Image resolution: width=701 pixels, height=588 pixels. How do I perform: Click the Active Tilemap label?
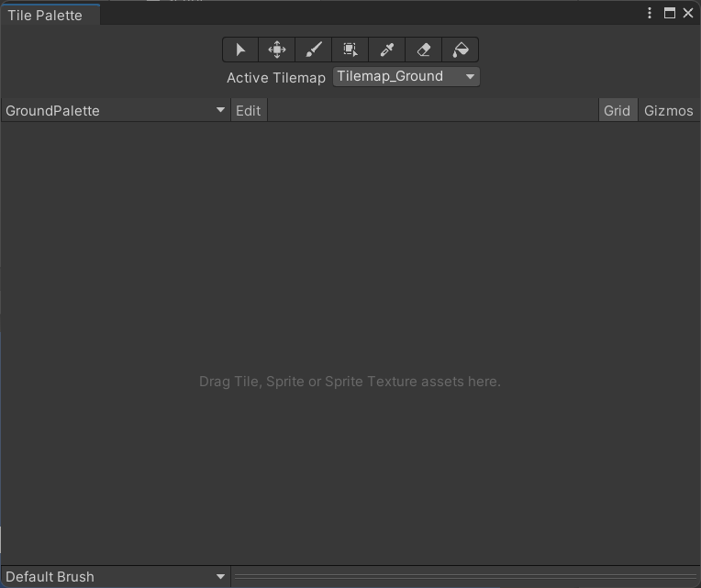[275, 78]
